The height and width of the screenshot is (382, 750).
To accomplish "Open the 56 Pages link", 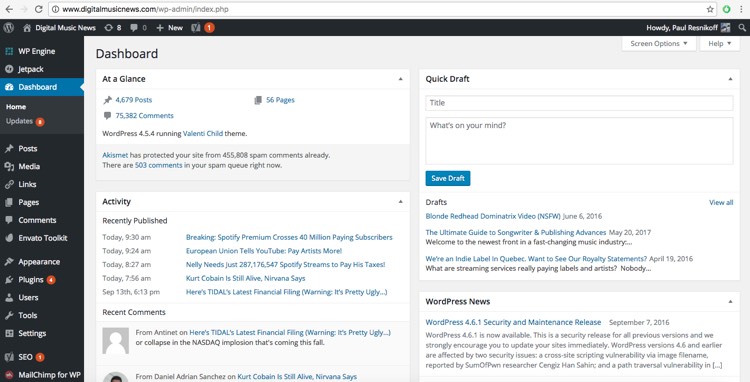I will (x=280, y=100).
